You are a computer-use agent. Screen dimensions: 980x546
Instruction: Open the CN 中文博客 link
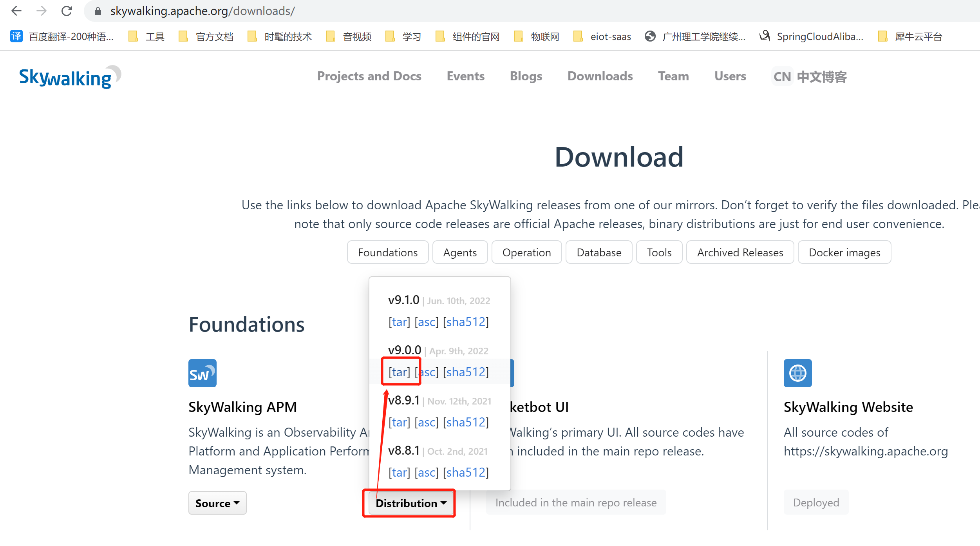pos(809,76)
